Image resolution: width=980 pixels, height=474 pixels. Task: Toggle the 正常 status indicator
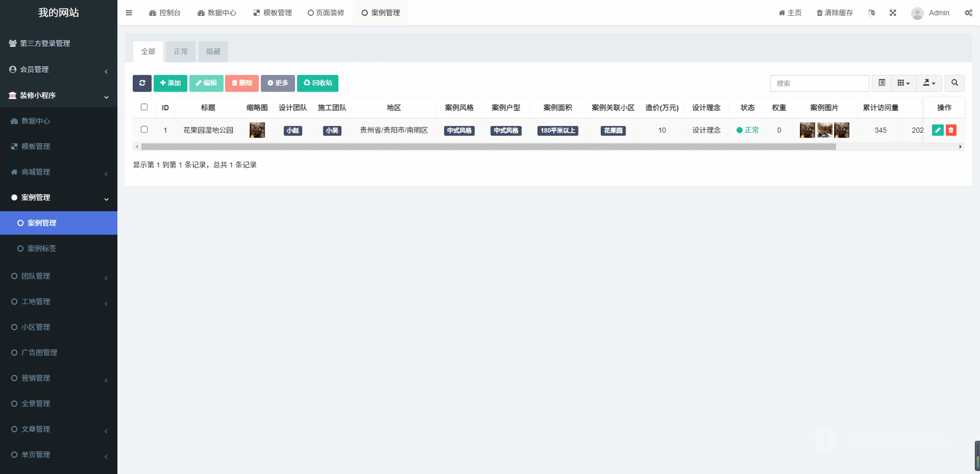point(748,130)
